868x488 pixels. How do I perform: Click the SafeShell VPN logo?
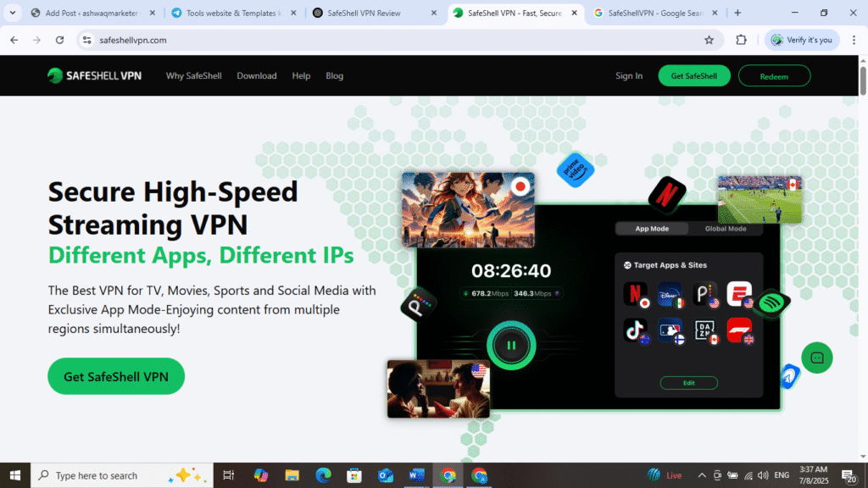94,75
